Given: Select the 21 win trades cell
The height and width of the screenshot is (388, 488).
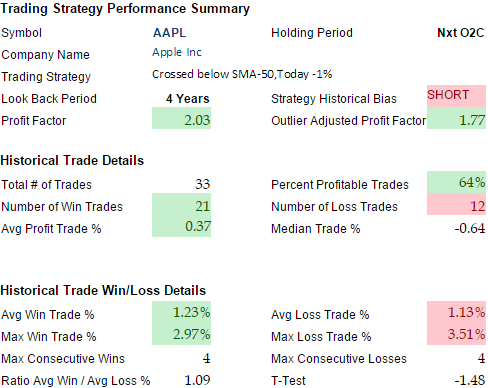Looking at the screenshot, I should (181, 204).
